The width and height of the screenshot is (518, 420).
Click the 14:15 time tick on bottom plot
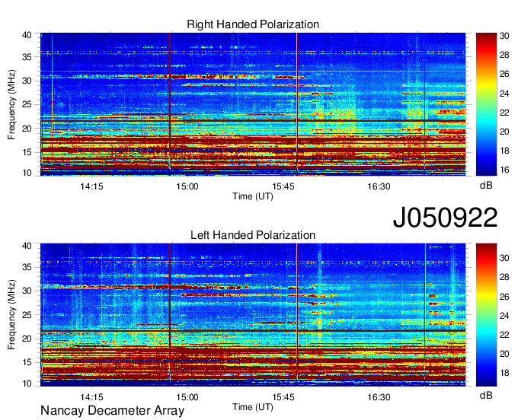pyautogui.click(x=91, y=397)
